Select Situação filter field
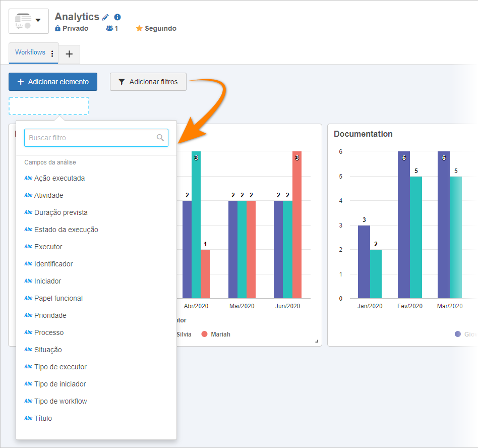The width and height of the screenshot is (478, 448). point(96,350)
